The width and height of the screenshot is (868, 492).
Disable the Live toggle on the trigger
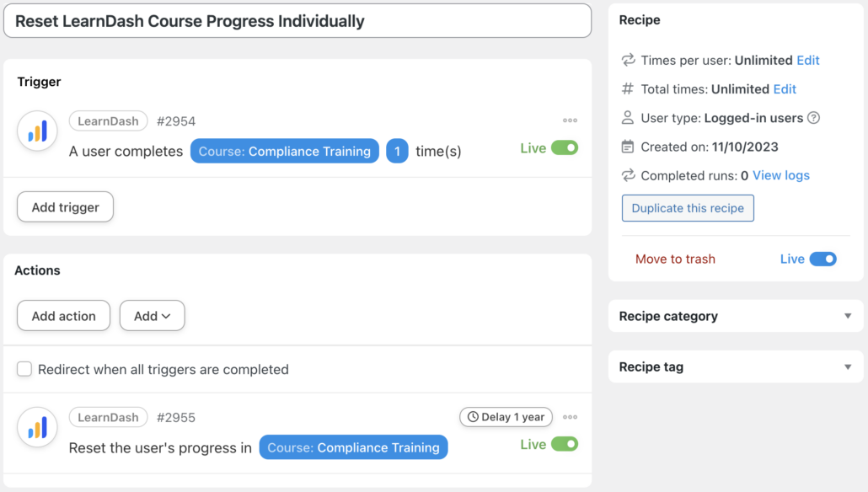(563, 147)
